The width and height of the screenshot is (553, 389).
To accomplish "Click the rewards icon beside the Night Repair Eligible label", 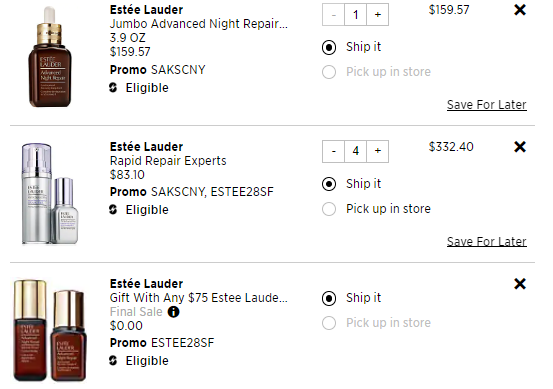I will click(113, 87).
